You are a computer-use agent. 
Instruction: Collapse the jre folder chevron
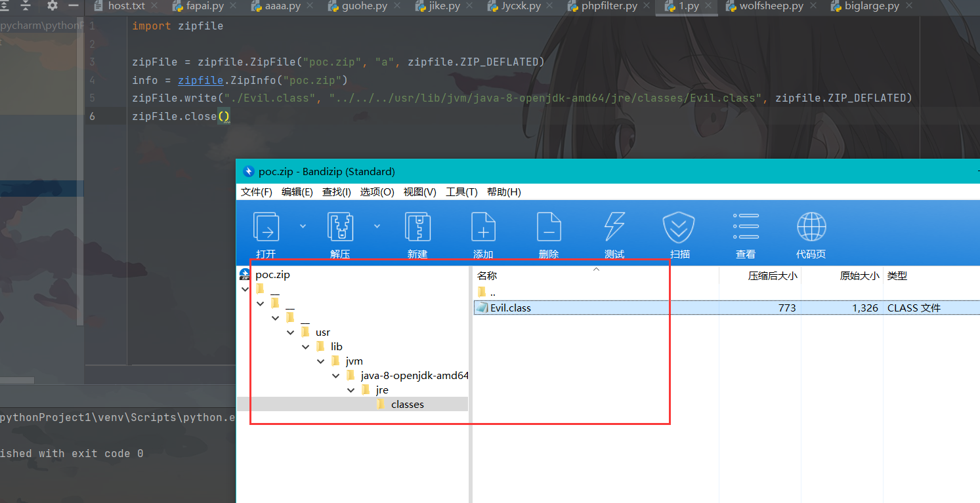pyautogui.click(x=351, y=390)
